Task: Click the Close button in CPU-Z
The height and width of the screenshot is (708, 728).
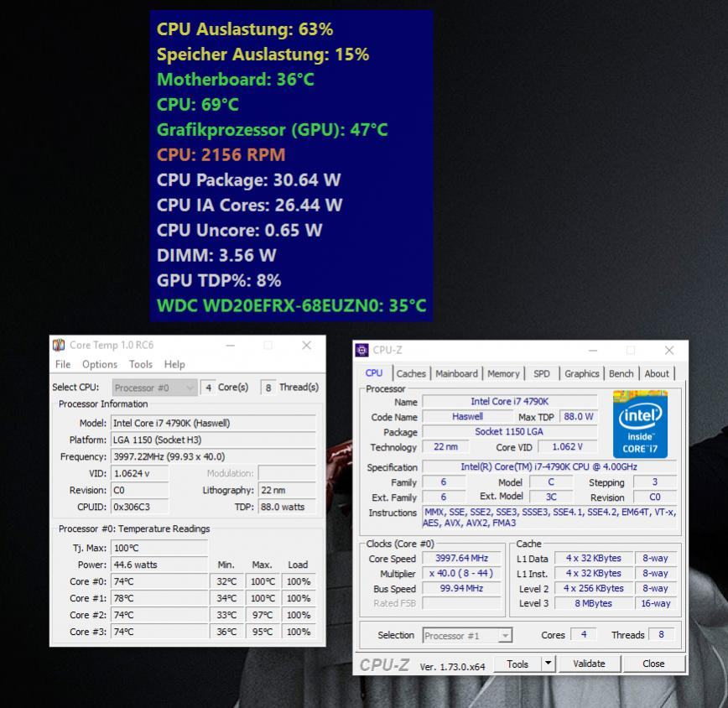Action: (x=653, y=664)
